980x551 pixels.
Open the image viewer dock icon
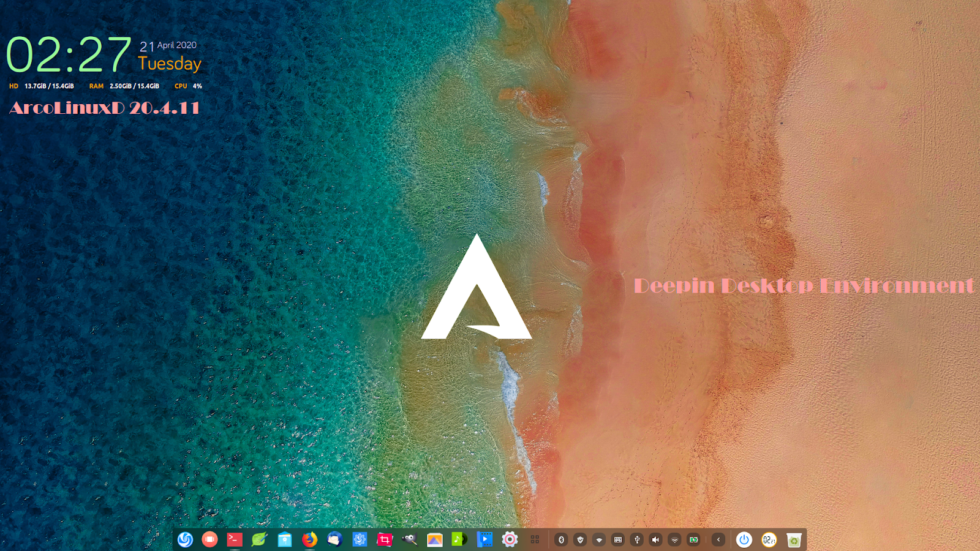pos(435,539)
